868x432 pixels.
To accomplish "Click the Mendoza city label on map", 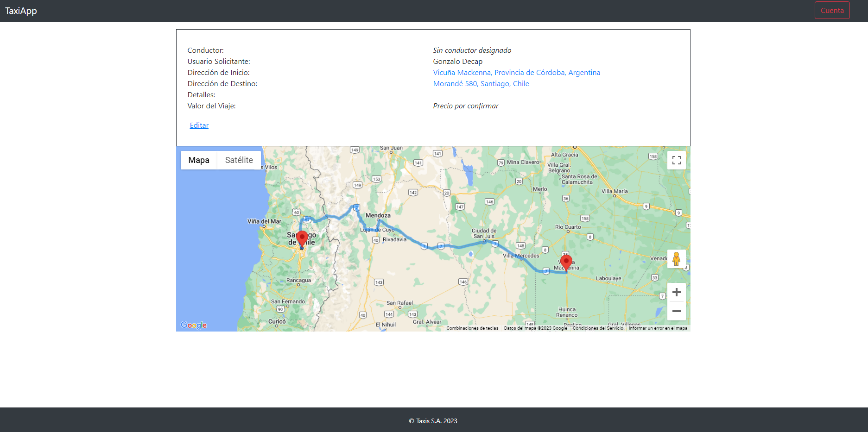I will (x=378, y=215).
